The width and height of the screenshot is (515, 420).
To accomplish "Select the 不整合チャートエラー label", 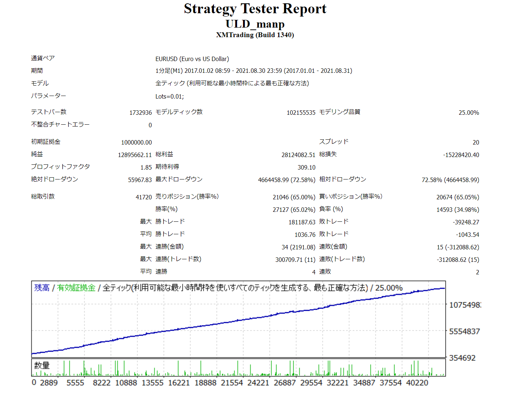I will [60, 124].
